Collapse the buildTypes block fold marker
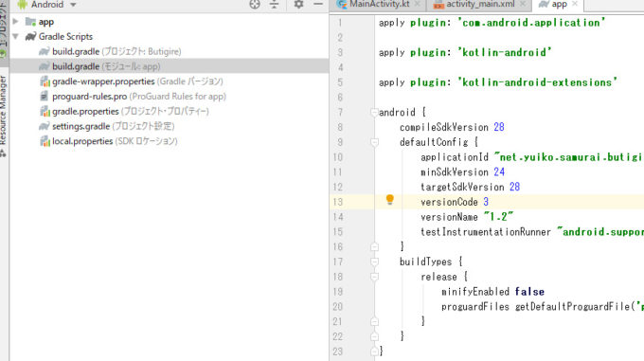Screen dimensions: 644x361 (x=374, y=262)
